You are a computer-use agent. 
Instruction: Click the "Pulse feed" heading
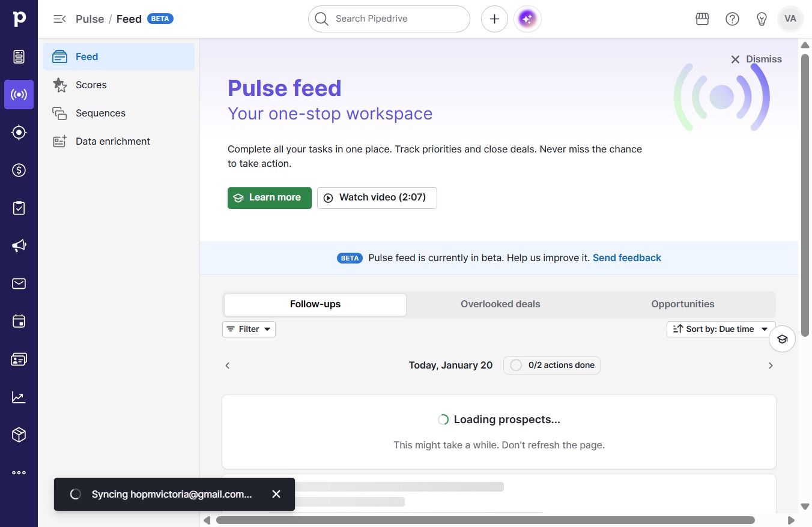285,88
